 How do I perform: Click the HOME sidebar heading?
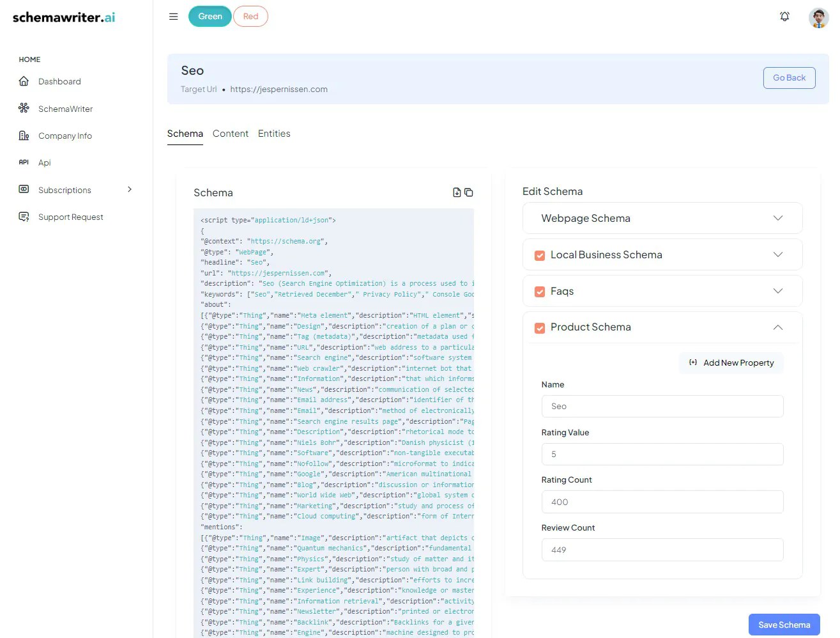[29, 59]
